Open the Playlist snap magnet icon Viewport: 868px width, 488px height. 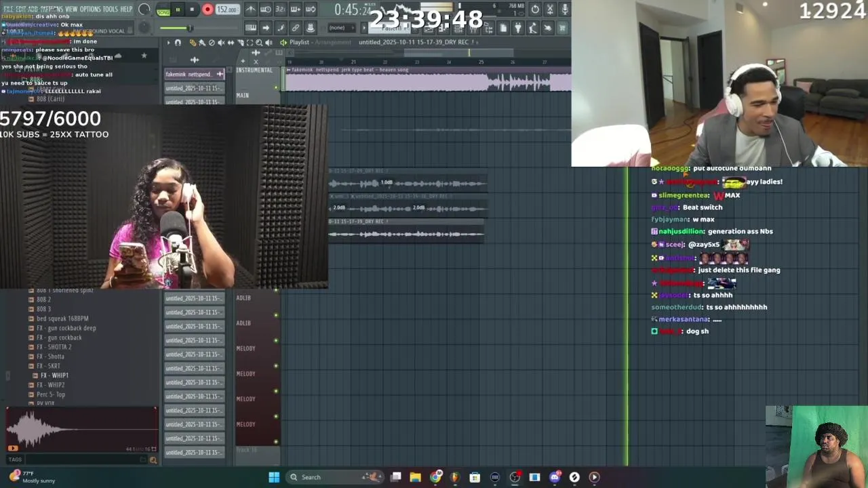178,43
